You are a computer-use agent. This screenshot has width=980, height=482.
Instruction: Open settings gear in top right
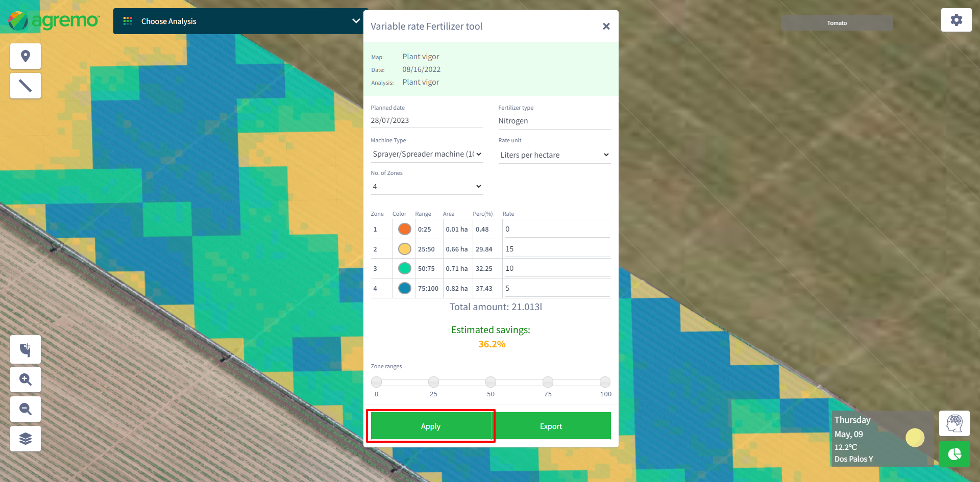[x=956, y=20]
